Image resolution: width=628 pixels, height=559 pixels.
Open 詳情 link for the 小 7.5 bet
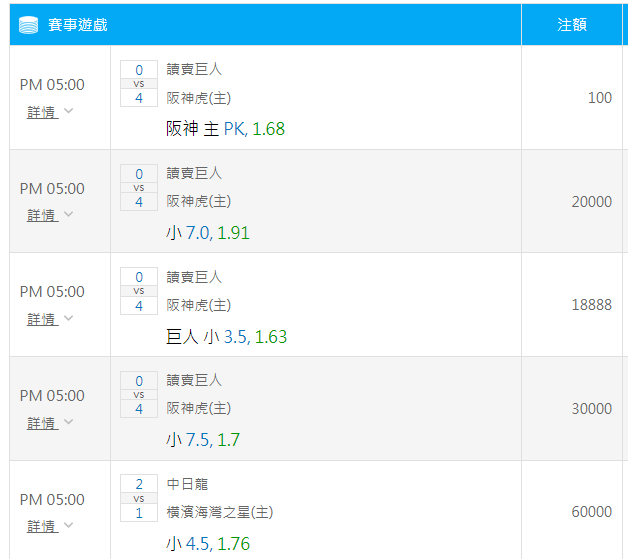[42, 423]
